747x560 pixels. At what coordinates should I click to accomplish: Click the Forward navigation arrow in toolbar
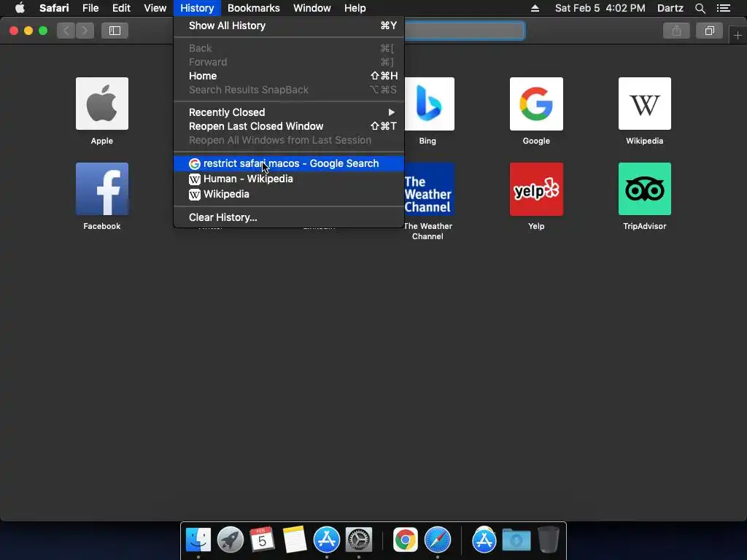tap(85, 31)
